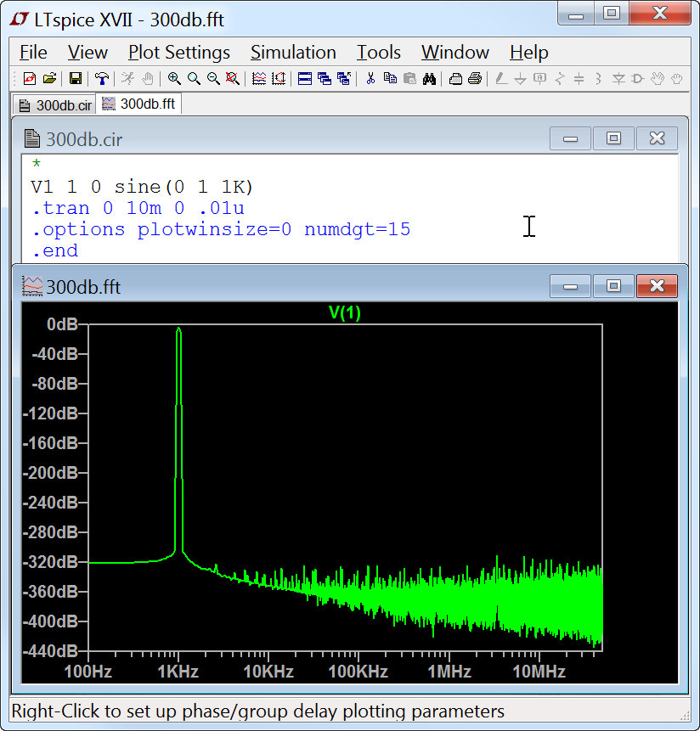This screenshot has width=700, height=731.
Task: Click the .tran directive line in netlist
Action: [138, 208]
